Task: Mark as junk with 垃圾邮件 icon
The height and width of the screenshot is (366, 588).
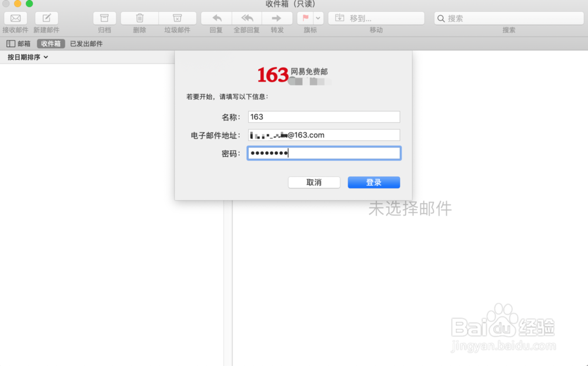Action: tap(178, 18)
